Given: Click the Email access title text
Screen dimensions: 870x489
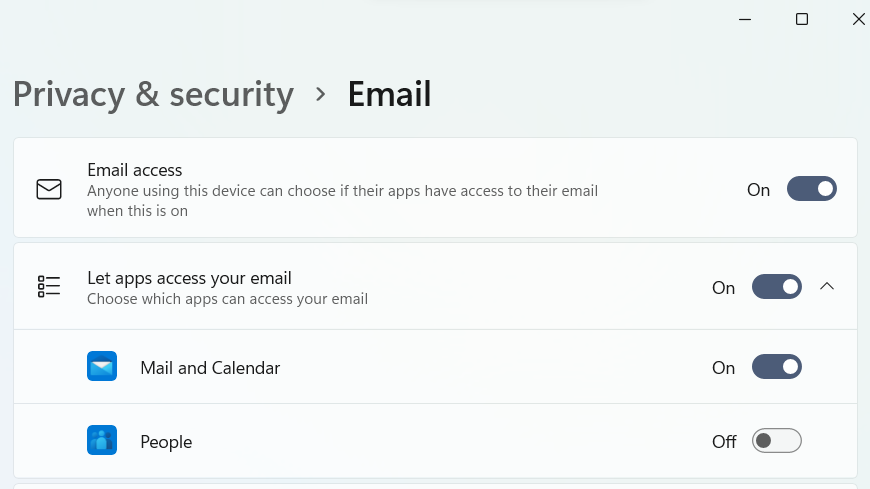Looking at the screenshot, I should (x=135, y=170).
